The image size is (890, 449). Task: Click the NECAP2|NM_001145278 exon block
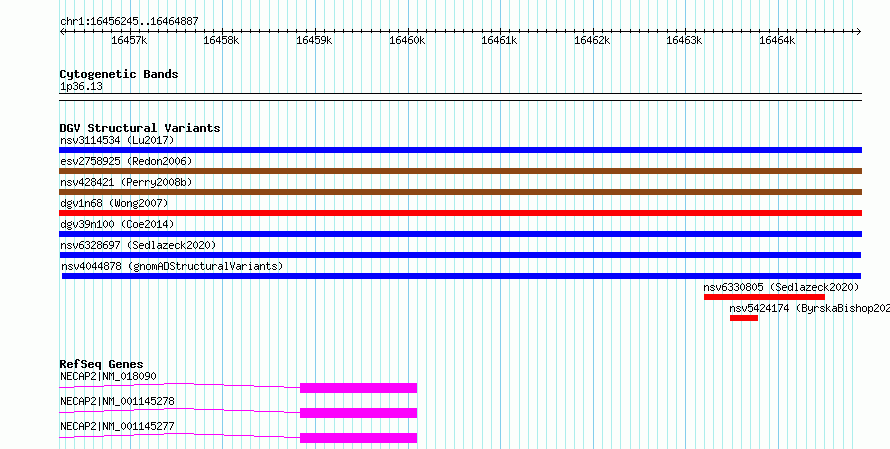pyautogui.click(x=358, y=413)
